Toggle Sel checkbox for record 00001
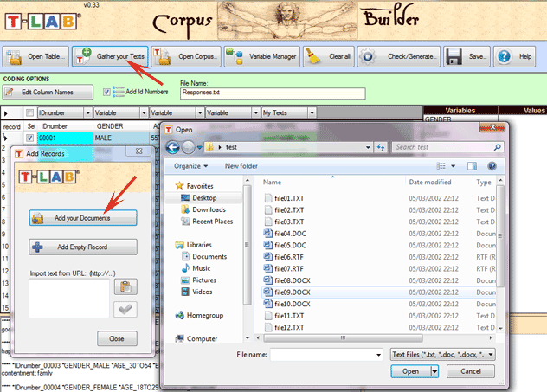This screenshot has width=547, height=392. pyautogui.click(x=31, y=138)
